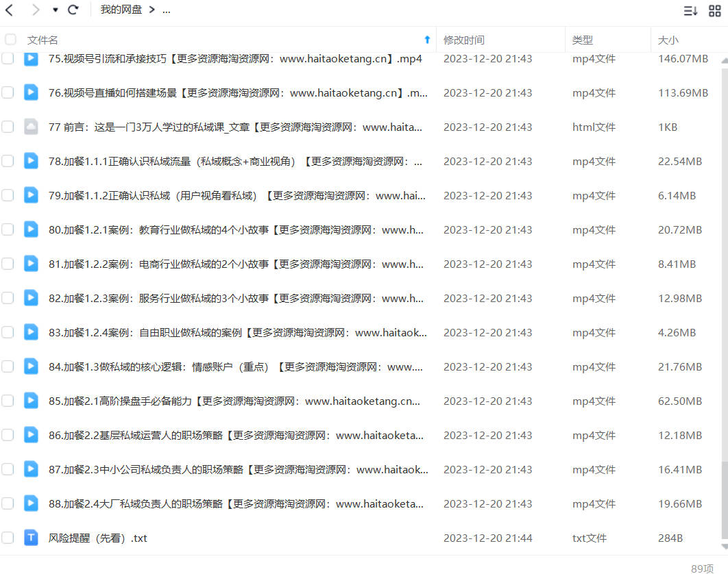Click scrollbar down arrow
728x574 pixels.
click(x=725, y=546)
